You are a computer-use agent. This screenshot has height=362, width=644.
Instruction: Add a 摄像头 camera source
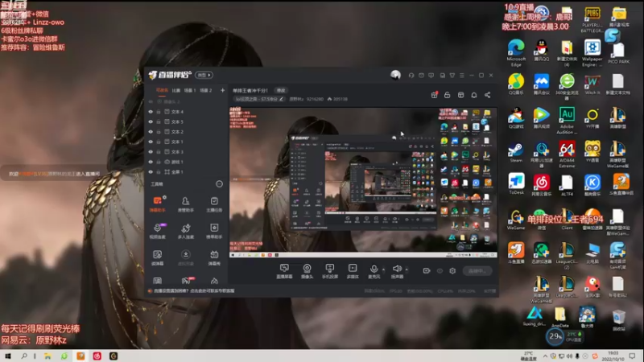307,271
